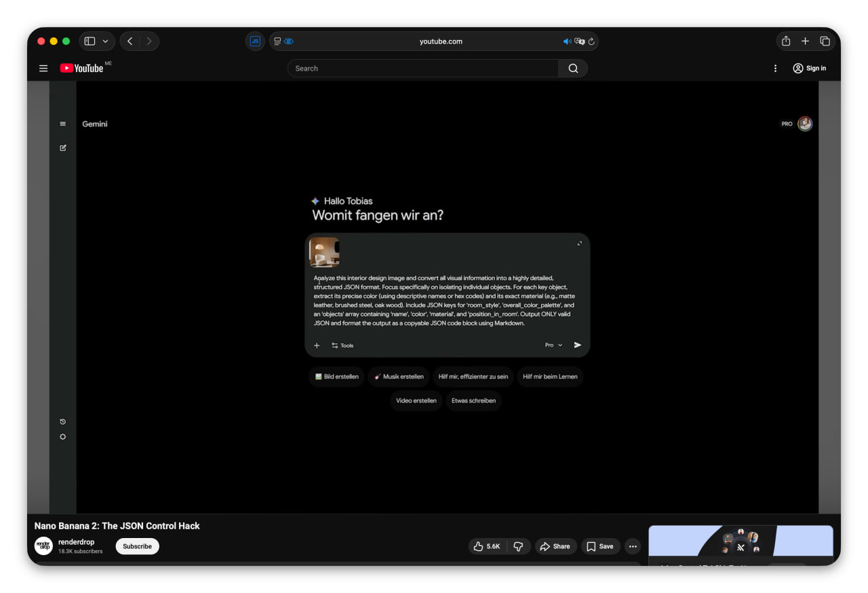Screen dimensions: 868x593
Task: Dislike the video with thumbs down
Action: [x=518, y=546]
